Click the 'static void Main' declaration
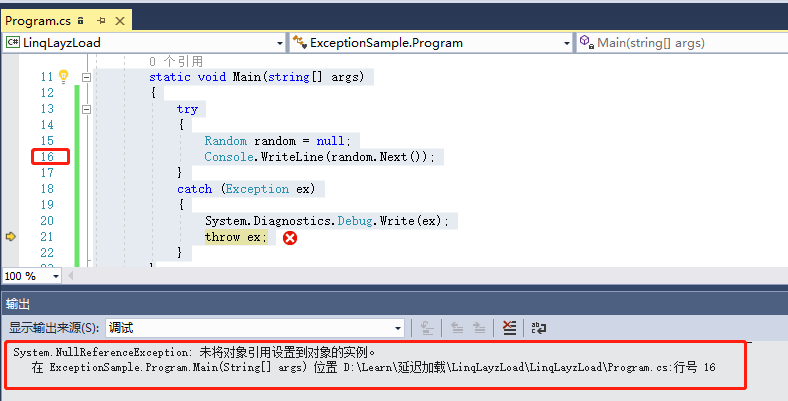This screenshot has width=788, height=401. pyautogui.click(x=256, y=77)
